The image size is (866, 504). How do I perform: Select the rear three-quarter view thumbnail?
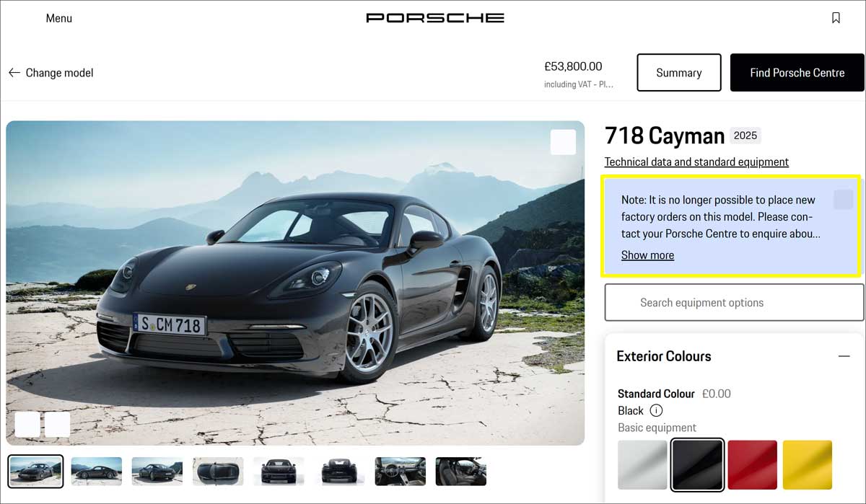click(157, 471)
